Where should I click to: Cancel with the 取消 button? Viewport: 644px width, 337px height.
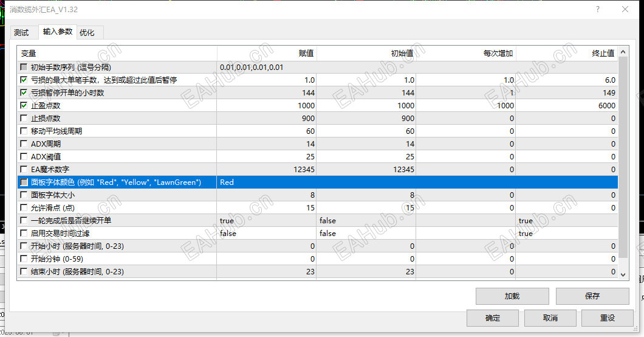[550, 318]
